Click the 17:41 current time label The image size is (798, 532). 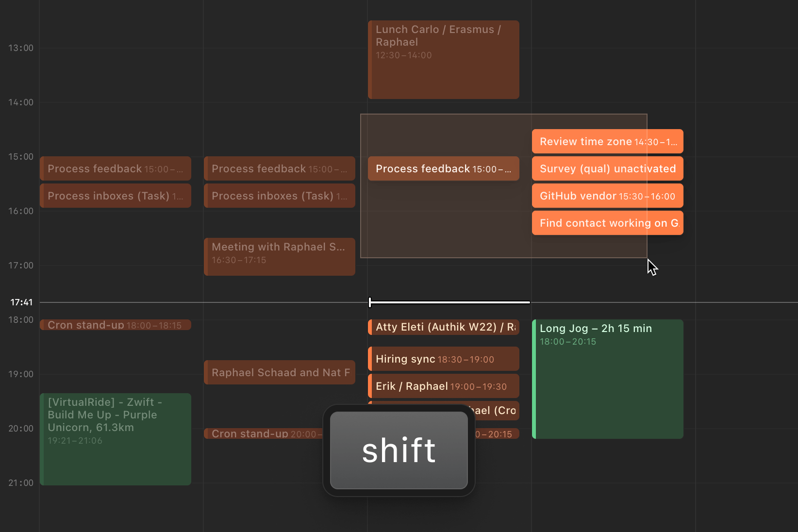pos(21,302)
